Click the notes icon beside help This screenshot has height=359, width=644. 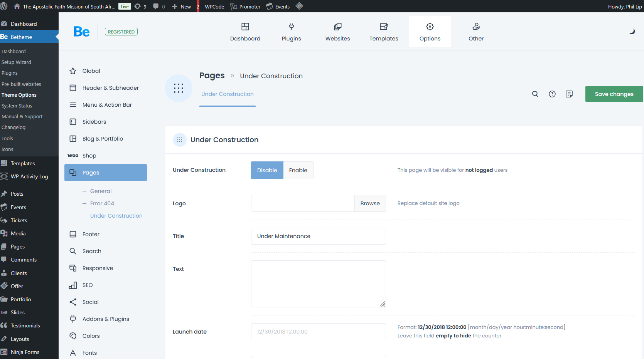(x=569, y=94)
